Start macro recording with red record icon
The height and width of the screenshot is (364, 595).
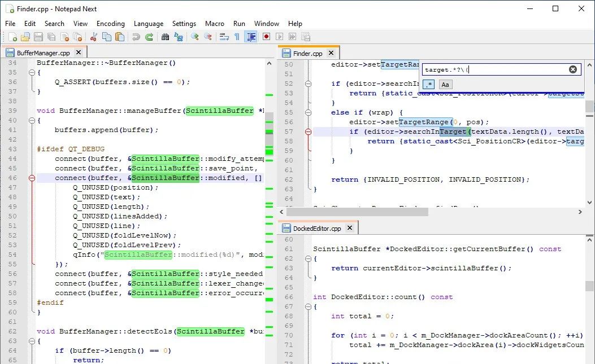point(266,37)
